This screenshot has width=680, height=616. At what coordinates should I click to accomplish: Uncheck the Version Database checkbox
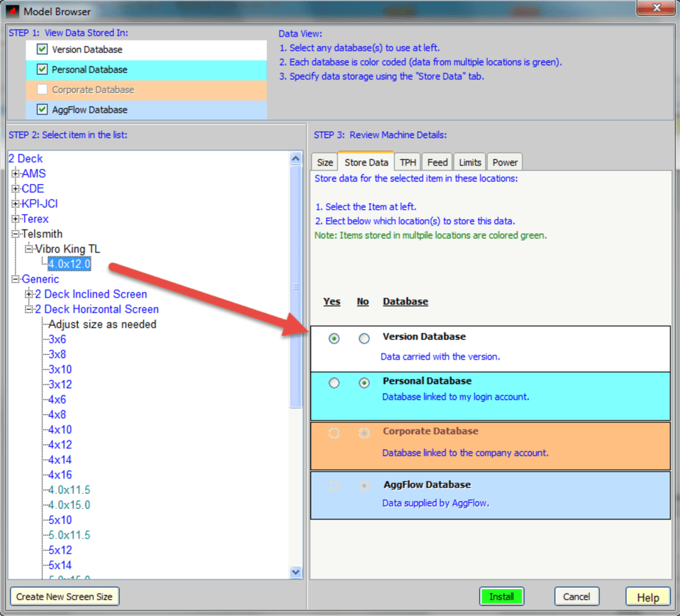tap(42, 49)
